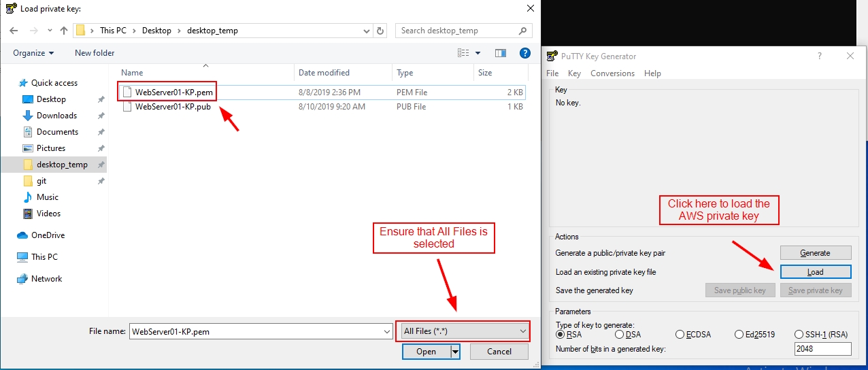
Task: Open the git folder shortcut
Action: tap(41, 181)
